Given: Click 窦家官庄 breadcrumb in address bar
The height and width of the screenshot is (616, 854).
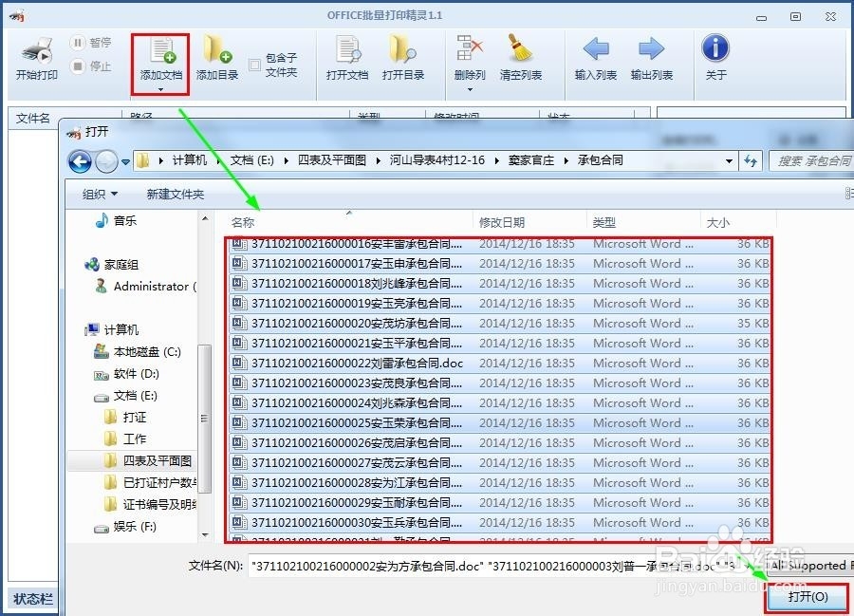Looking at the screenshot, I should click(x=531, y=160).
